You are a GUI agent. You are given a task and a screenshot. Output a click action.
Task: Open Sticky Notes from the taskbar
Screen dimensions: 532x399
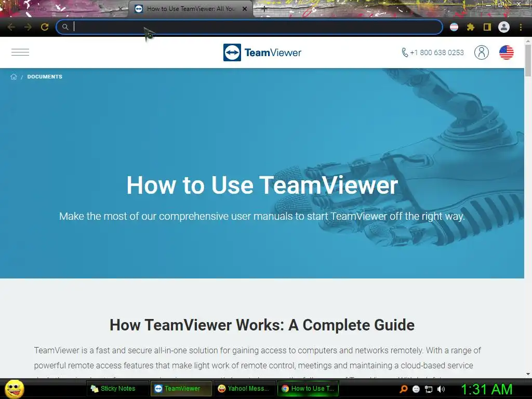click(118, 389)
